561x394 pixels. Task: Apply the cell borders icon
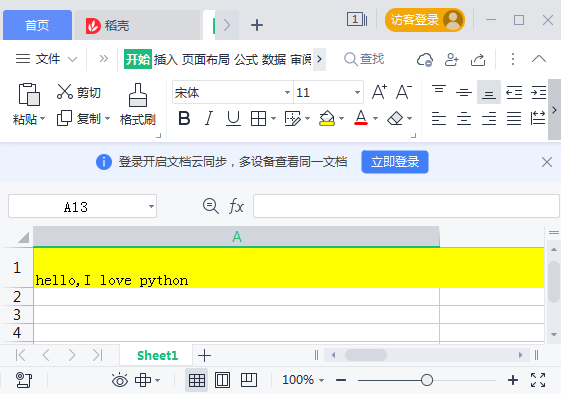[x=258, y=118]
